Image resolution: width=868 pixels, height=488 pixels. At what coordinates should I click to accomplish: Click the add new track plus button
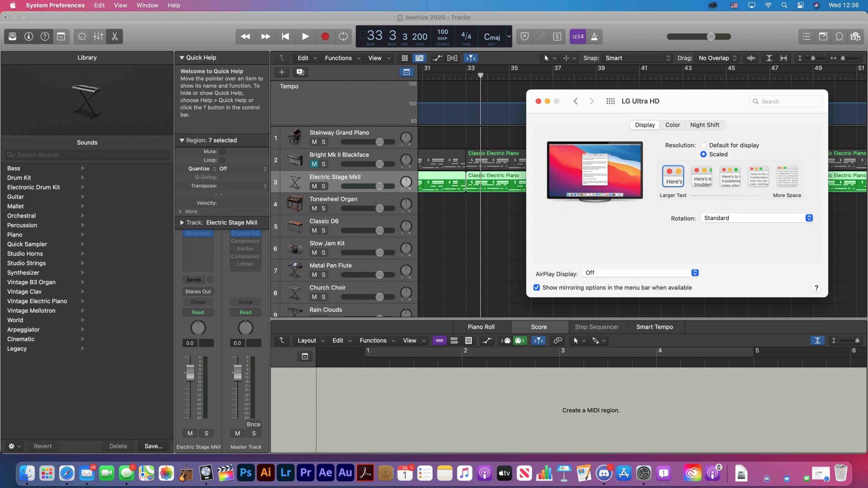coord(282,72)
